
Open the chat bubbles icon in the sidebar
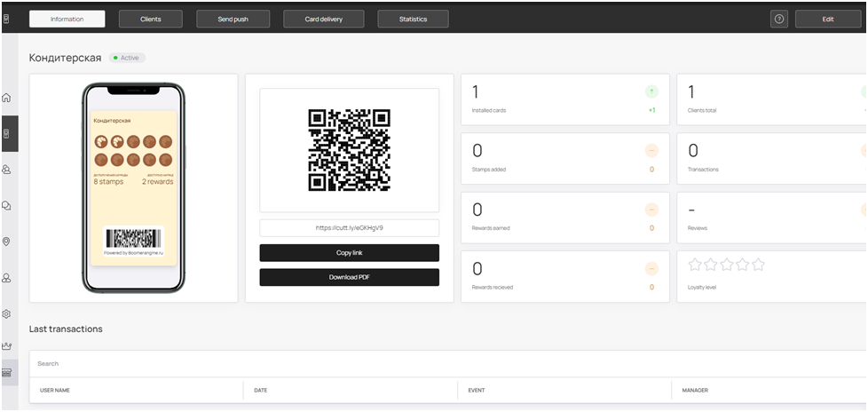click(x=6, y=205)
